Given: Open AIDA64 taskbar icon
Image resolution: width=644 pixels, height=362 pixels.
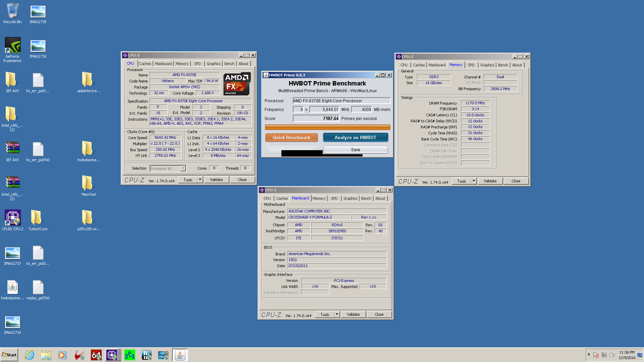Looking at the screenshot, I should pos(96,355).
